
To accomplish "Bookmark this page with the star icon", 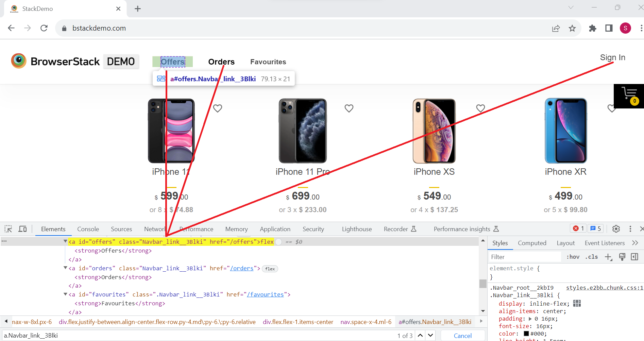I will [x=572, y=28].
